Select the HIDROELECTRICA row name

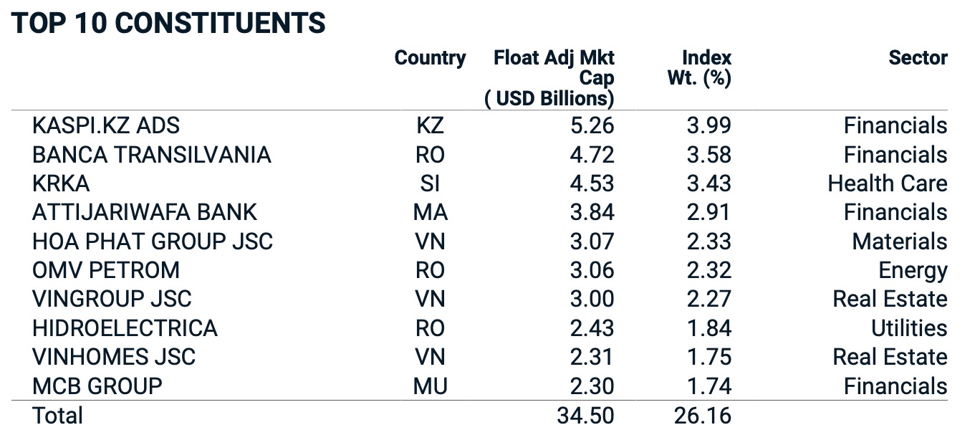[125, 328]
